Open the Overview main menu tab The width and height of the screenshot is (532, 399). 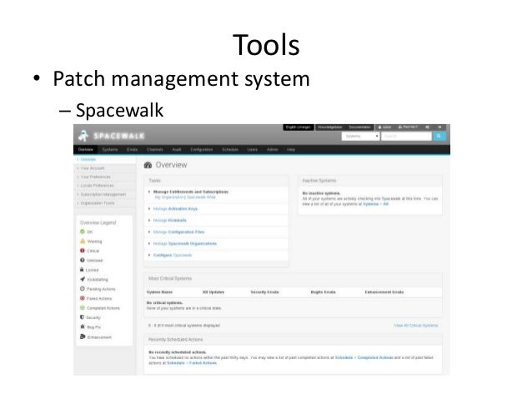(x=86, y=149)
